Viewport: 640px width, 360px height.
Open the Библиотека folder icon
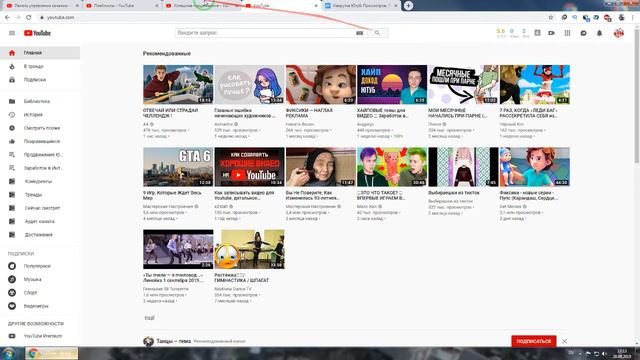12,101
